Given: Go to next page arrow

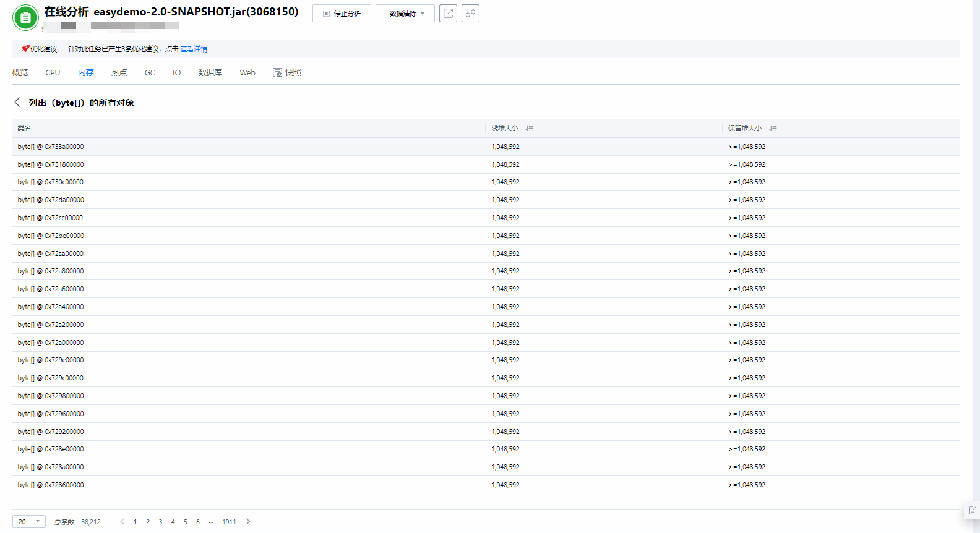Looking at the screenshot, I should click(x=248, y=521).
